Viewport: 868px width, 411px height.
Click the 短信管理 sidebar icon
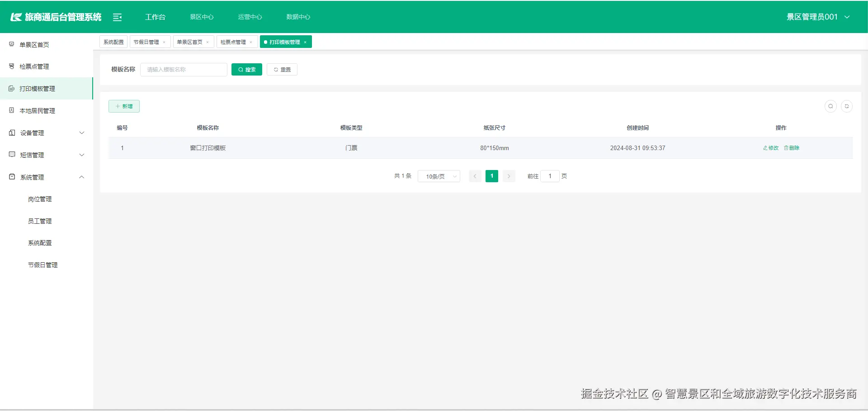pyautogui.click(x=12, y=155)
